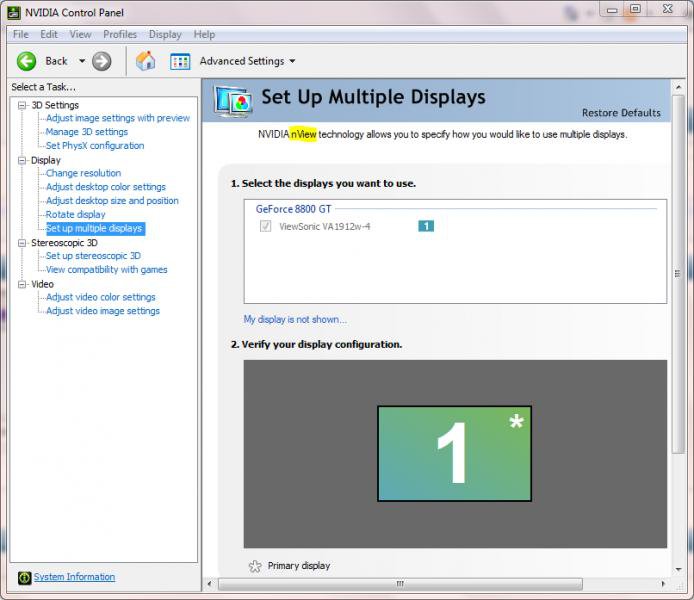Viewport: 694px width, 600px height.
Task: Open the Display menu
Action: tap(165, 35)
